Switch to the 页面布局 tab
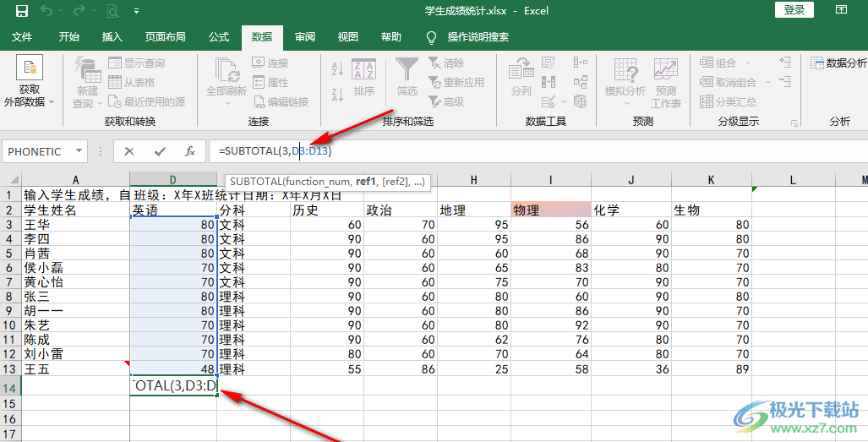Screen dimensions: 868x442 (166, 37)
